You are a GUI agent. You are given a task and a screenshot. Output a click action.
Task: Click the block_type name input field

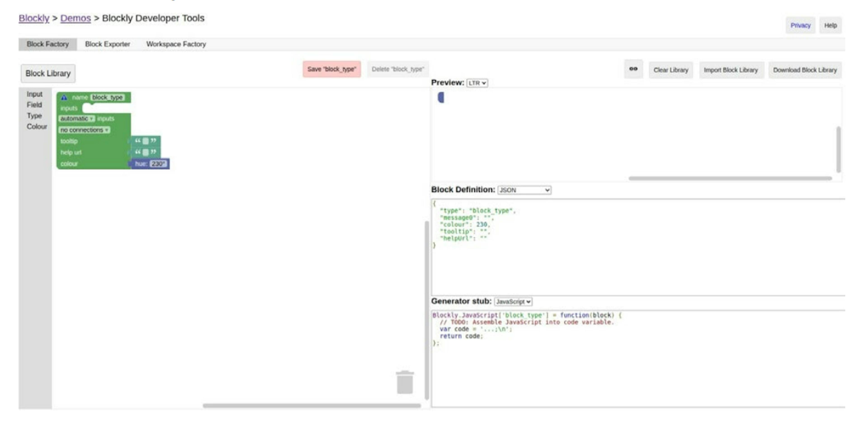[x=108, y=98]
